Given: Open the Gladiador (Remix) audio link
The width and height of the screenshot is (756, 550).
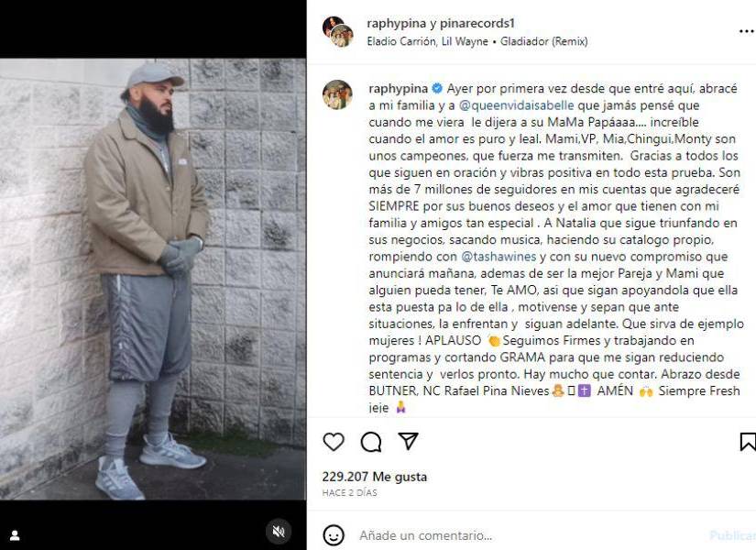Looking at the screenshot, I should [x=543, y=41].
